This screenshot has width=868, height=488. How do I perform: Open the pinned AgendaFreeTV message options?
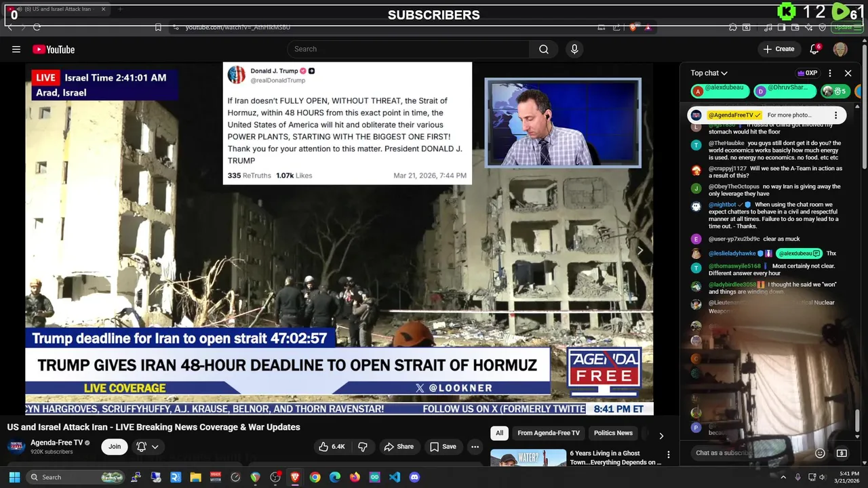[x=836, y=115]
